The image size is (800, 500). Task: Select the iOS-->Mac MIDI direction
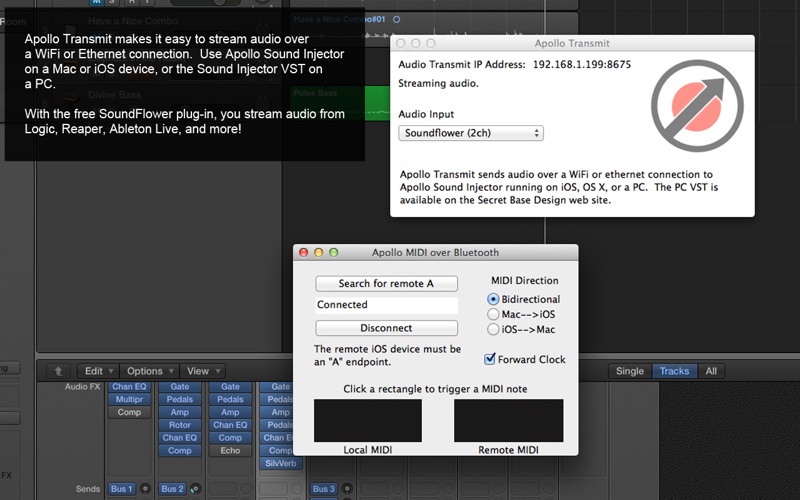(493, 329)
